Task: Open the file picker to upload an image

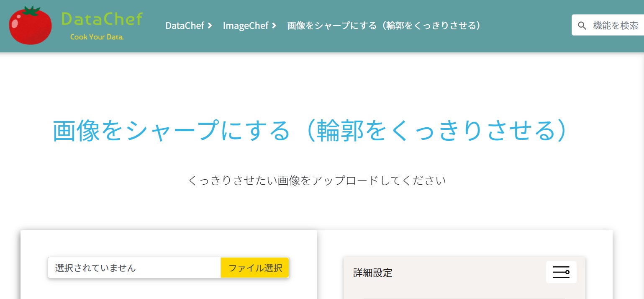Action: tap(254, 268)
